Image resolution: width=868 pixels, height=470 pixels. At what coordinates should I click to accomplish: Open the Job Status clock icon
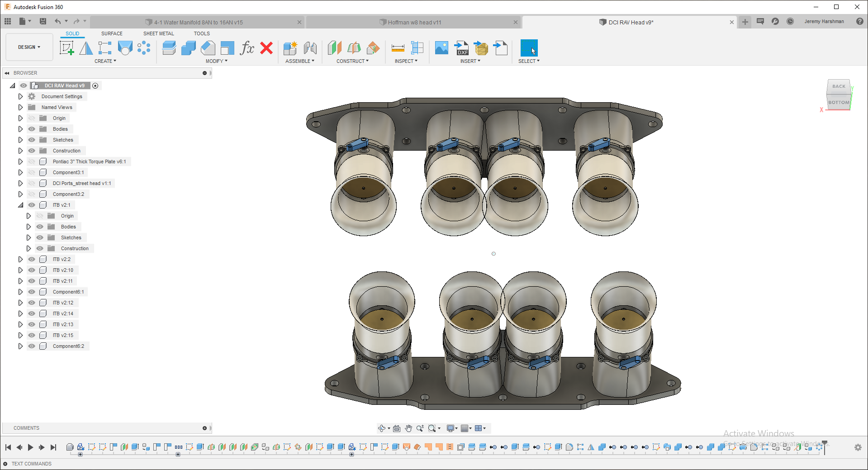coord(790,21)
